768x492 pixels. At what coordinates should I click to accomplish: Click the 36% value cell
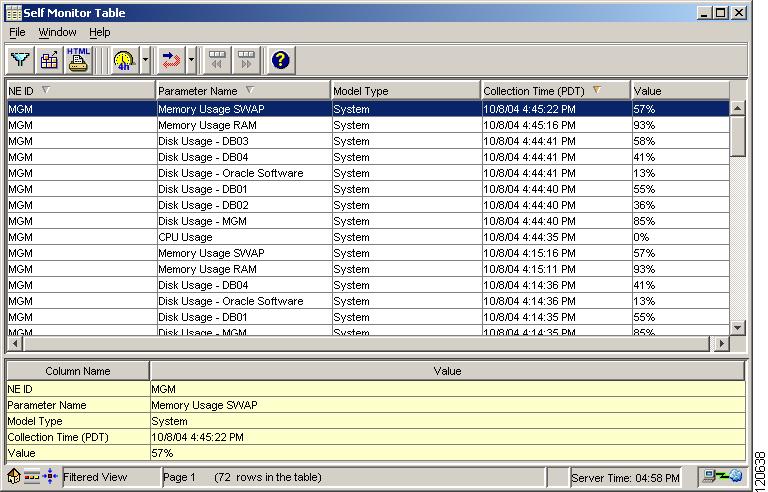click(x=680, y=205)
